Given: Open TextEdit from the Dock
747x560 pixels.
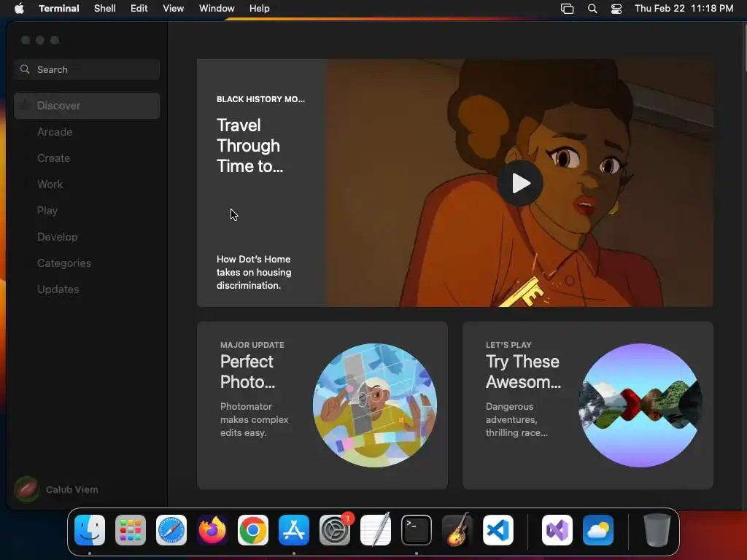Looking at the screenshot, I should tap(376, 530).
